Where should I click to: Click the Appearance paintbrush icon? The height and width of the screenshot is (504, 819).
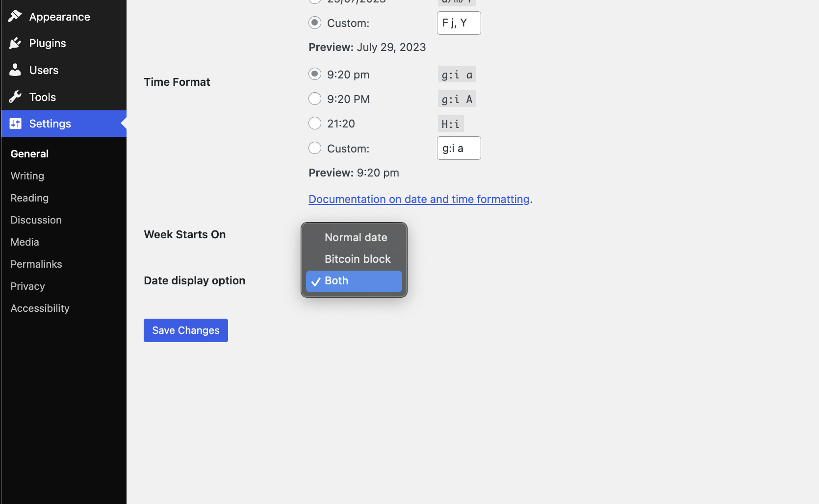tap(15, 16)
